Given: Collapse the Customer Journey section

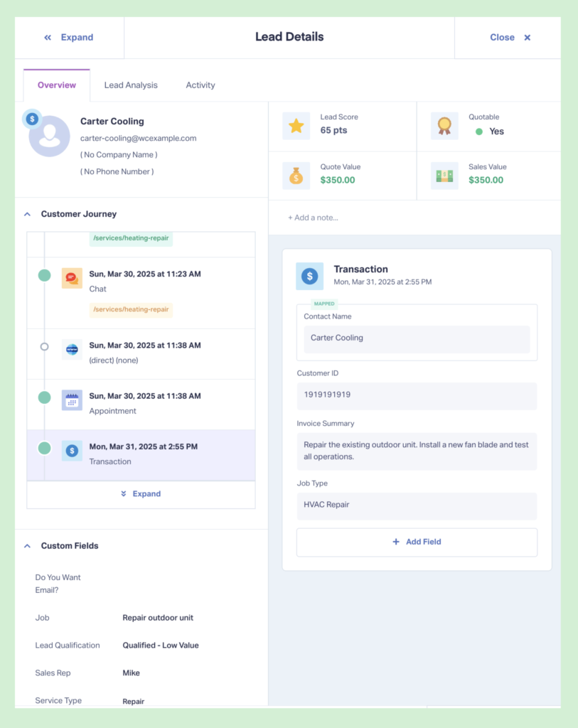Looking at the screenshot, I should [x=27, y=214].
